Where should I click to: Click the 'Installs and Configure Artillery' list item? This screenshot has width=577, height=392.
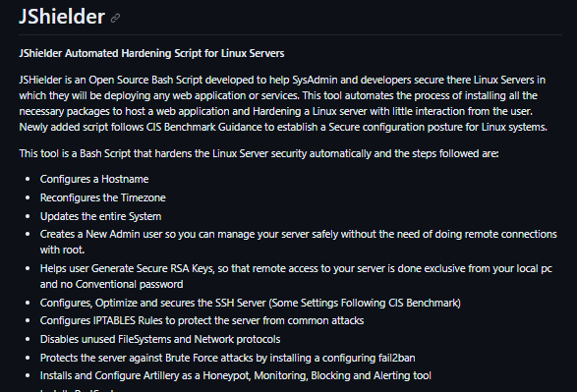tap(236, 376)
